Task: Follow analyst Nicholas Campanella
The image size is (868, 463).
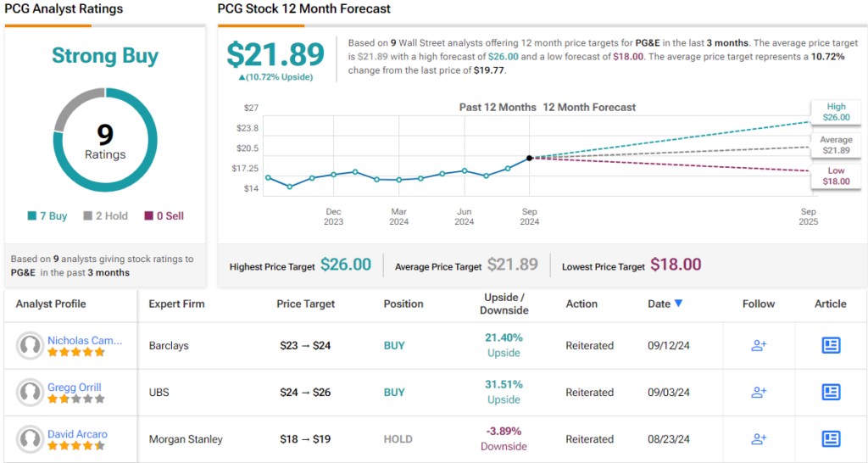Action: point(759,345)
